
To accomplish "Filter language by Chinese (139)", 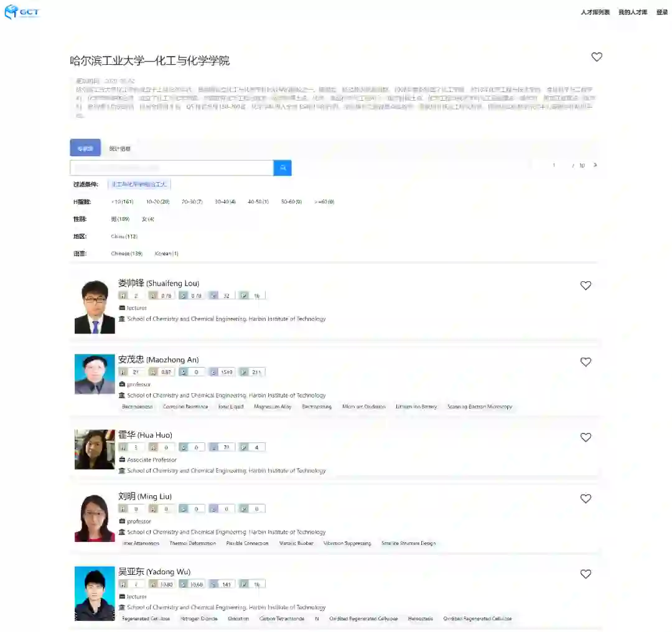I will 126,254.
